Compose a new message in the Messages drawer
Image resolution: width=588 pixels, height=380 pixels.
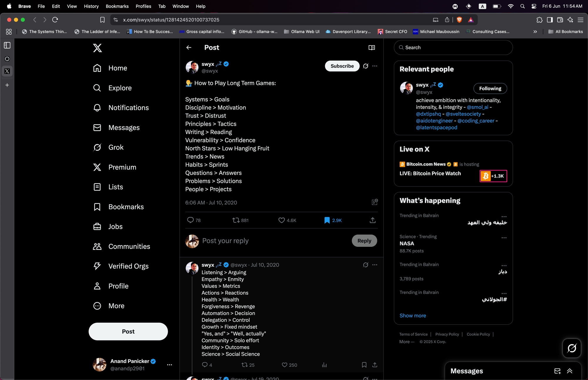coord(557,371)
